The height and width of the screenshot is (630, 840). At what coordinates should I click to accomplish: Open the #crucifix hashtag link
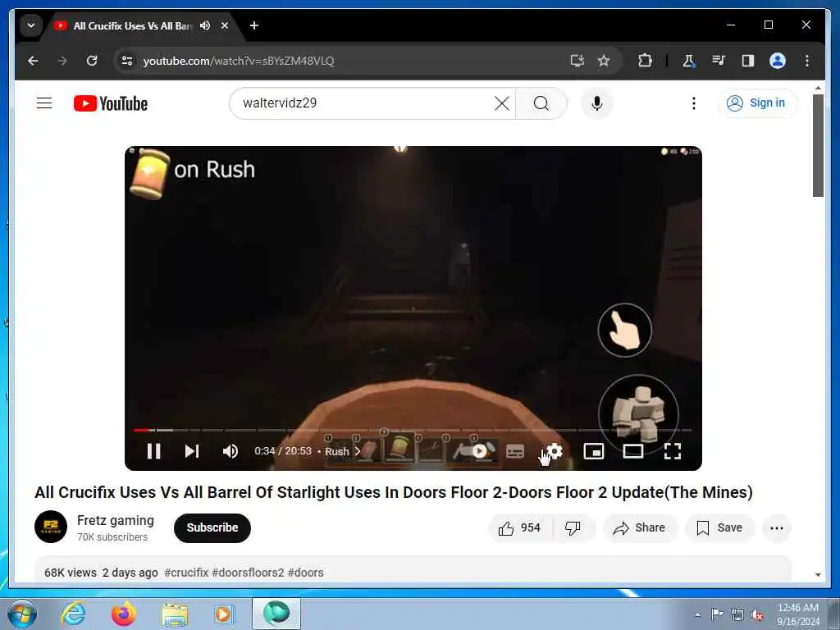tap(186, 573)
